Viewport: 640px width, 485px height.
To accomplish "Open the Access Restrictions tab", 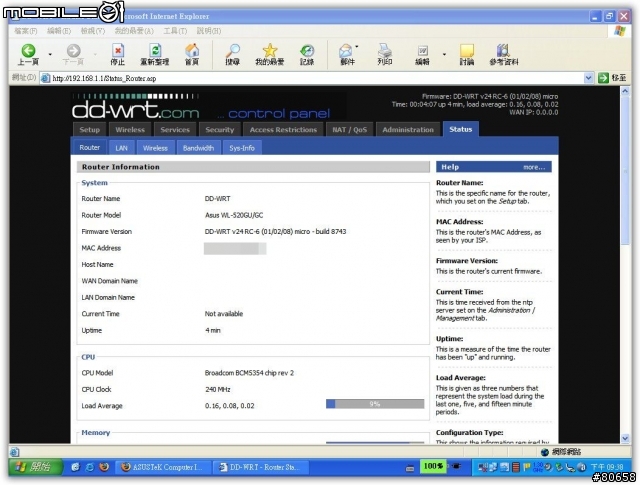I will [283, 129].
